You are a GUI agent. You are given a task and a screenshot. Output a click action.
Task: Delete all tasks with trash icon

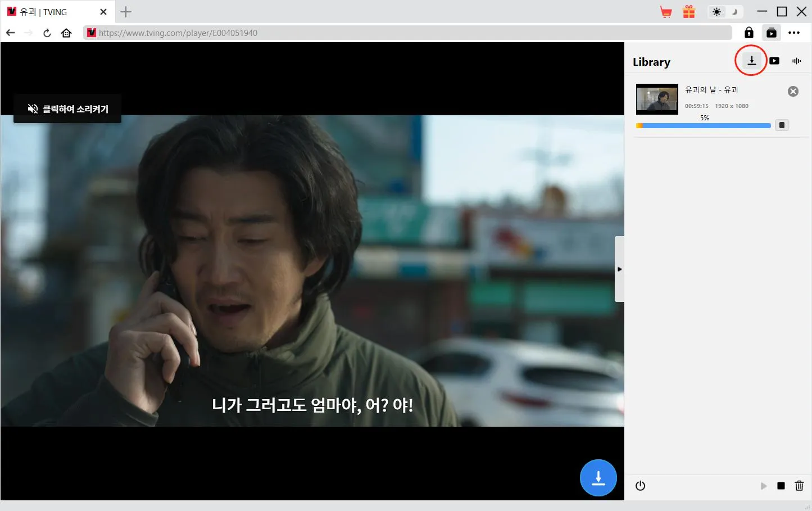799,486
